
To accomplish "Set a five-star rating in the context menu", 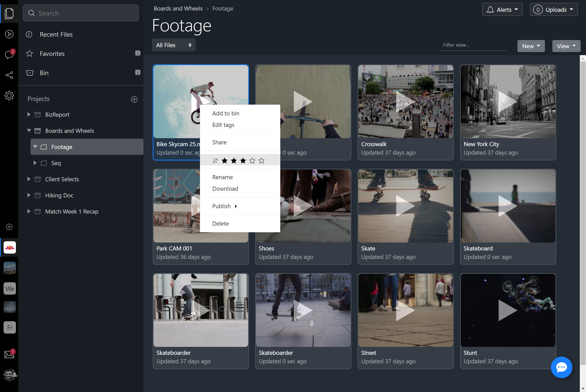I will point(261,160).
